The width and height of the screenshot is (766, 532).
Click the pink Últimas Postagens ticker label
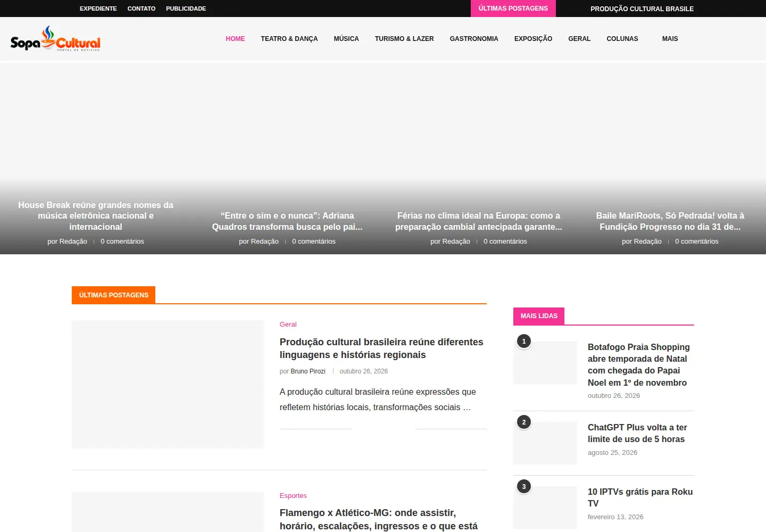(513, 9)
